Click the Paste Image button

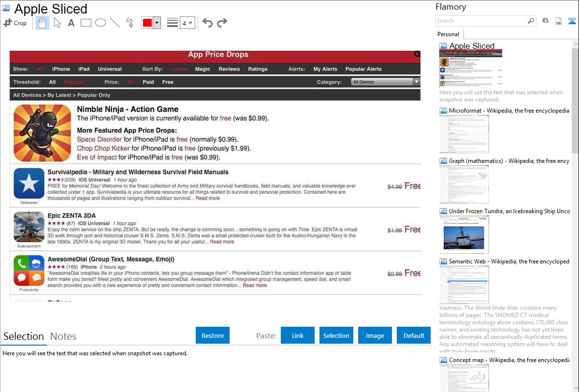[x=375, y=335]
